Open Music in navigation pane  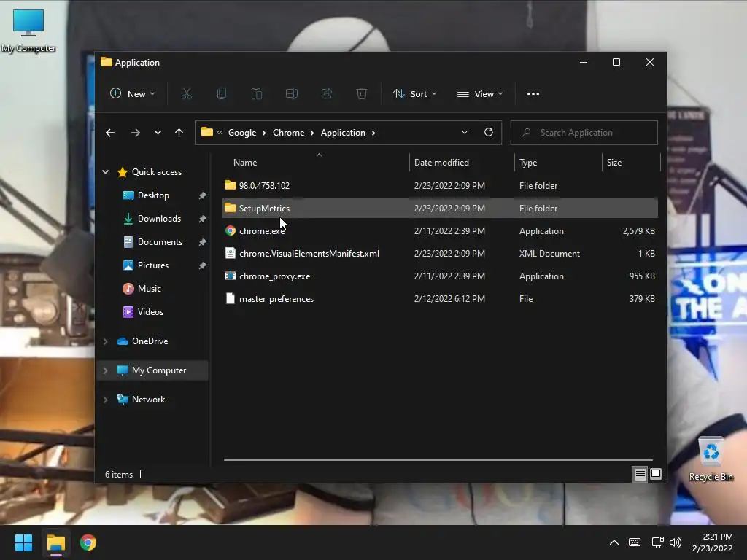point(149,289)
